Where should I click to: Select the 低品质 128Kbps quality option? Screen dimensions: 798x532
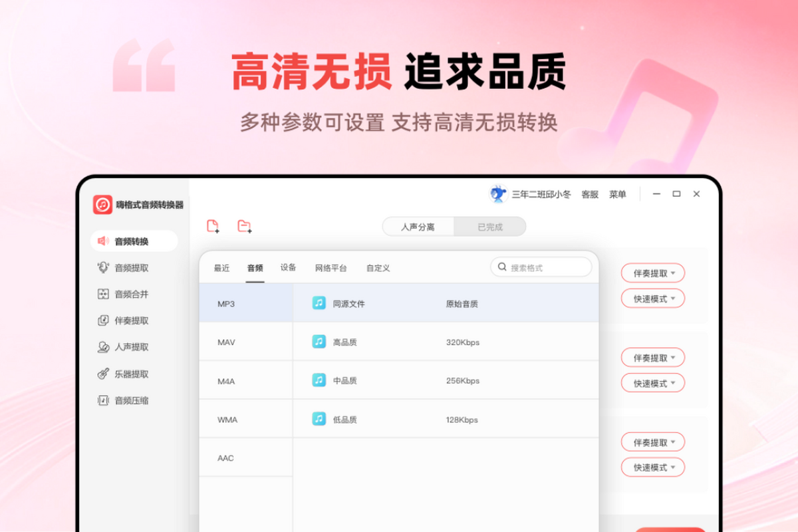click(399, 419)
